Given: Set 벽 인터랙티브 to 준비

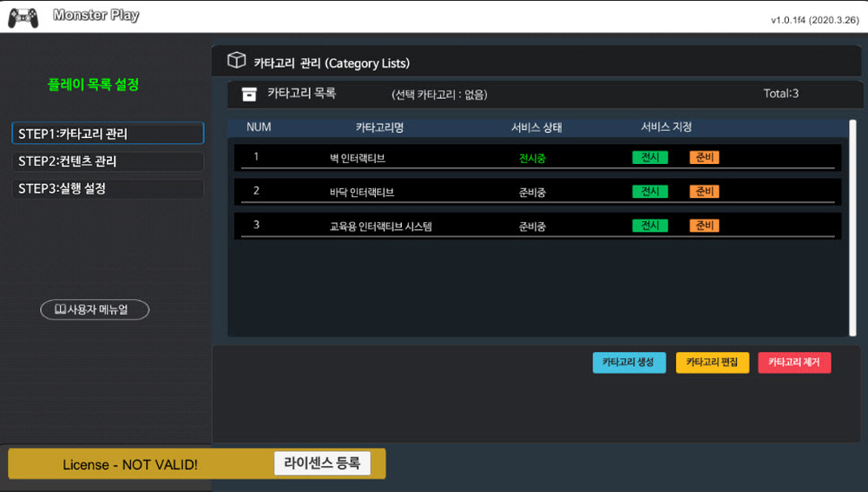Looking at the screenshot, I should (x=704, y=157).
